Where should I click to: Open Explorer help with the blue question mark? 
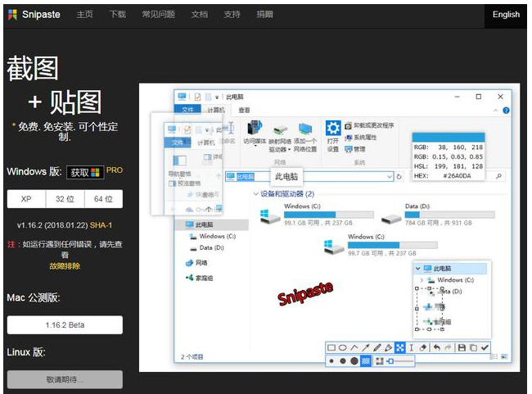[506, 111]
